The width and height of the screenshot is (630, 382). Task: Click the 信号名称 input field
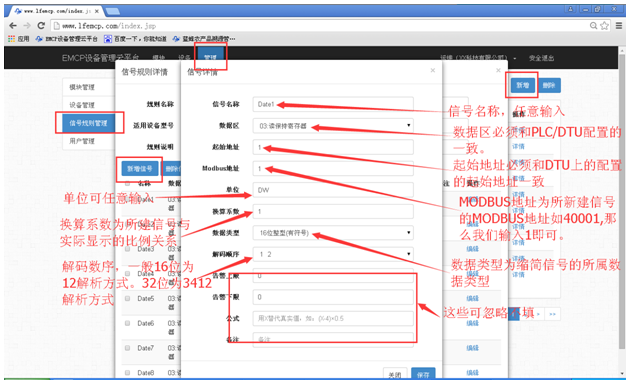[x=333, y=104]
